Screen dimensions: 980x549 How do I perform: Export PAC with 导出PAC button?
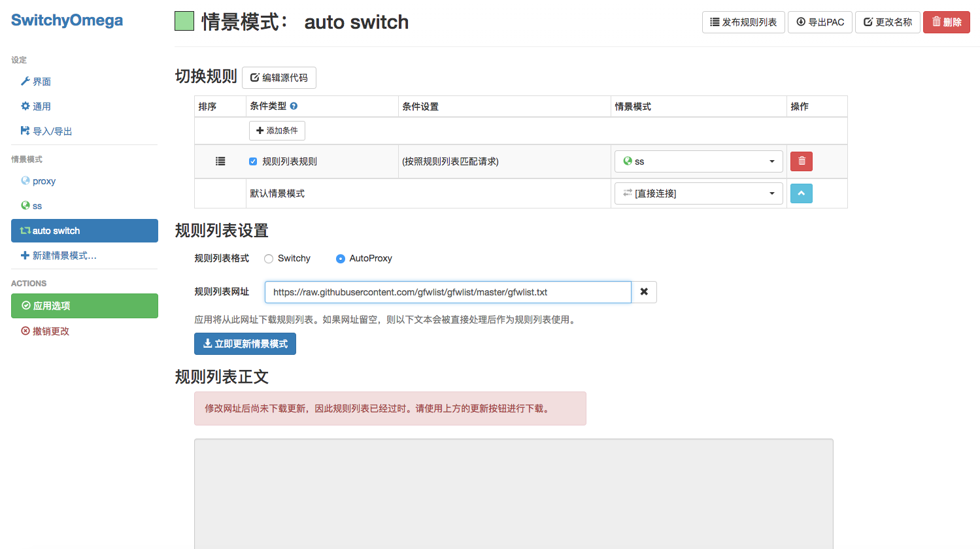820,22
